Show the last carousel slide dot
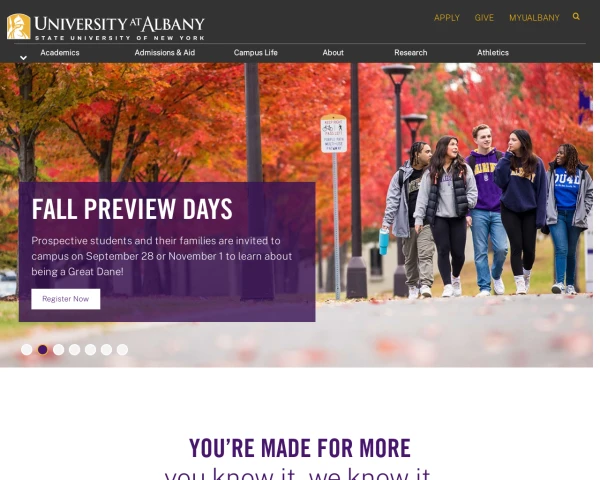600x480 pixels. 122,349
